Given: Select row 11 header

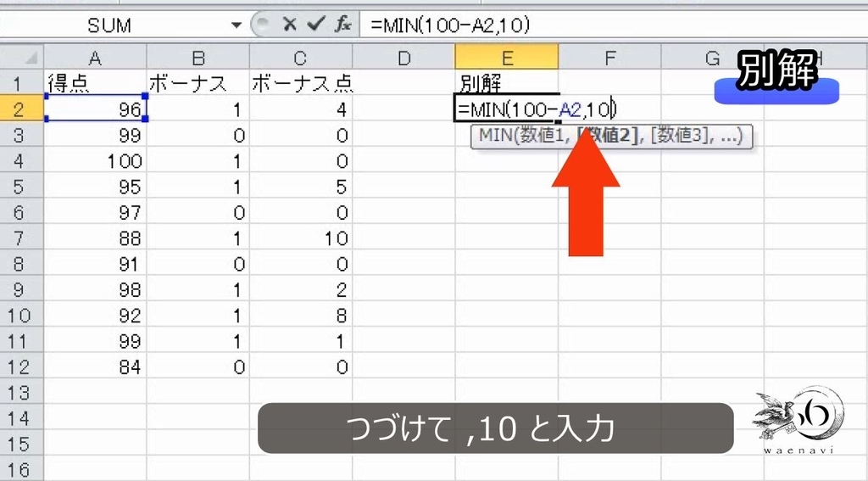Looking at the screenshot, I should [22, 341].
